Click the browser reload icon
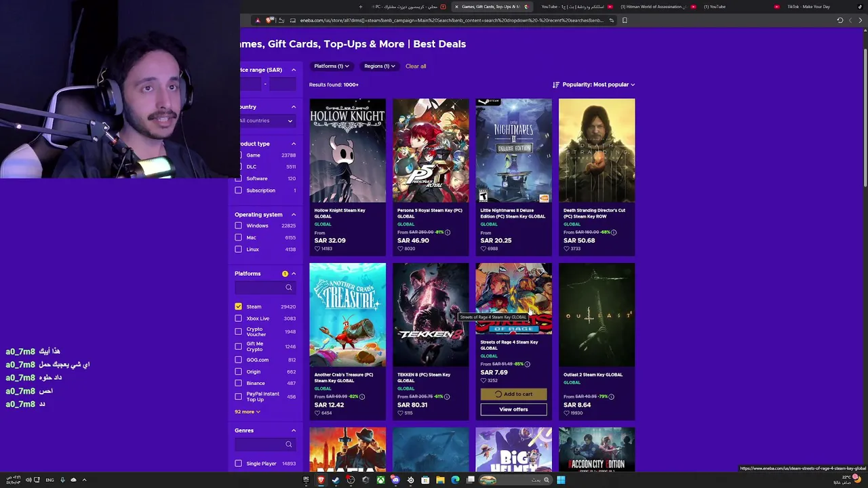Viewport: 868px width, 488px height. [x=840, y=20]
